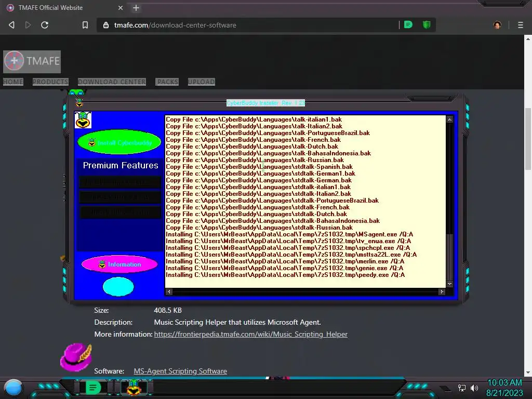Click the Premium Features heading
The height and width of the screenshot is (399, 532).
pyautogui.click(x=121, y=165)
